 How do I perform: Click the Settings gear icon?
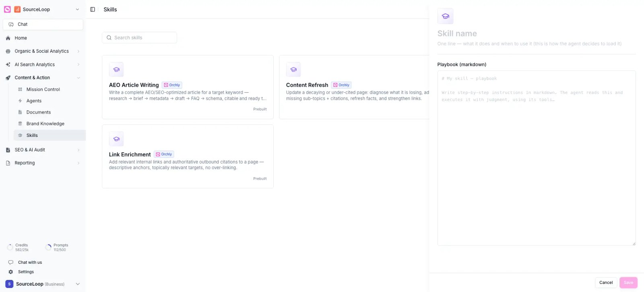tap(11, 272)
